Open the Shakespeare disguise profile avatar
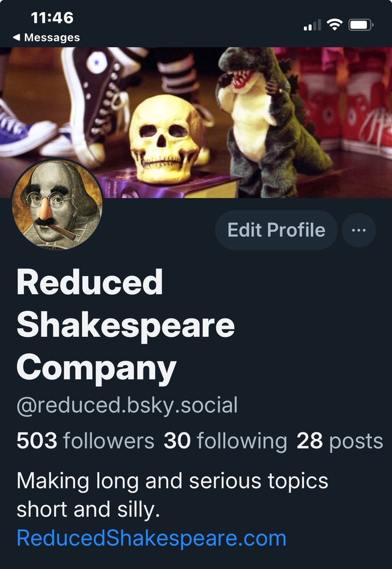This screenshot has width=392, height=569. (x=57, y=205)
